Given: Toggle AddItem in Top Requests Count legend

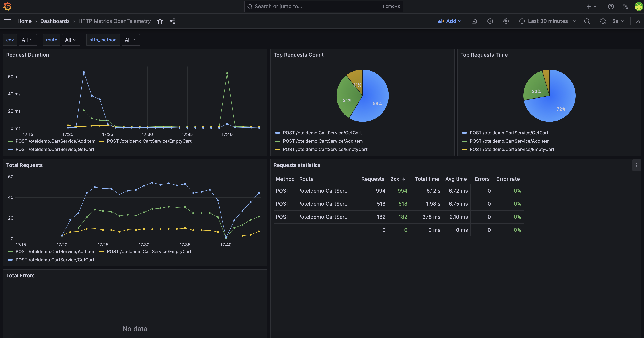Looking at the screenshot, I should 323,141.
